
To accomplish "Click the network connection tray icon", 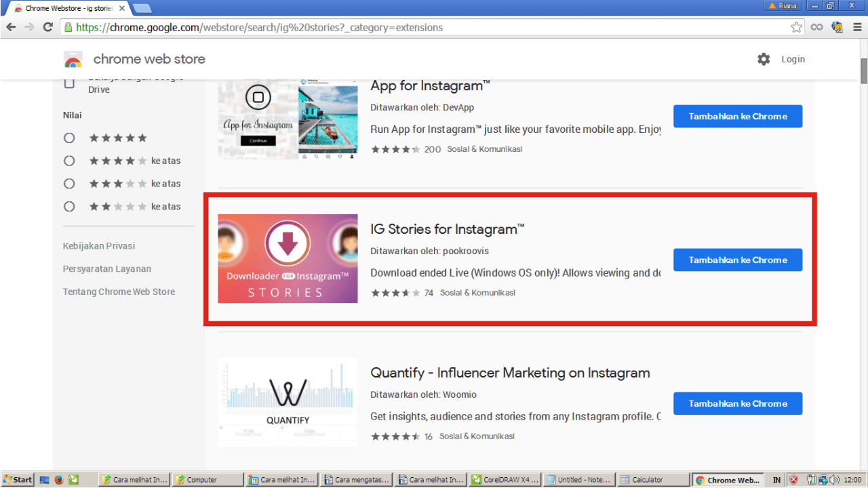I will [x=823, y=480].
